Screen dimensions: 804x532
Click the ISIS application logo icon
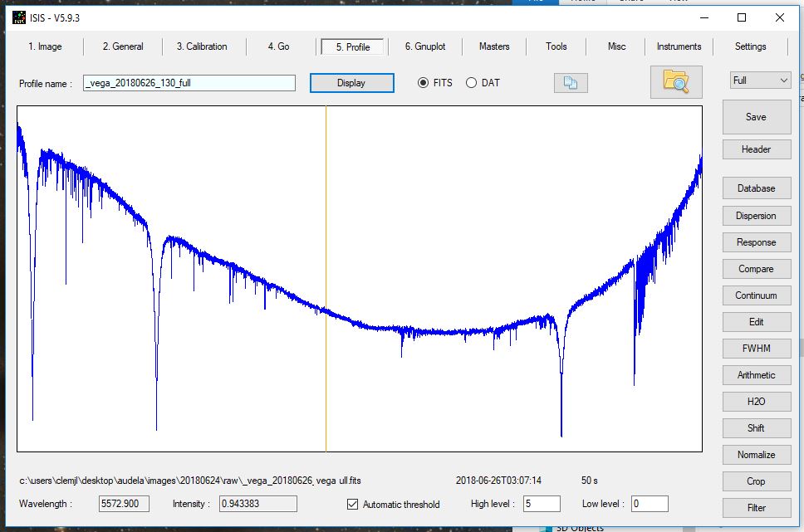click(x=18, y=17)
